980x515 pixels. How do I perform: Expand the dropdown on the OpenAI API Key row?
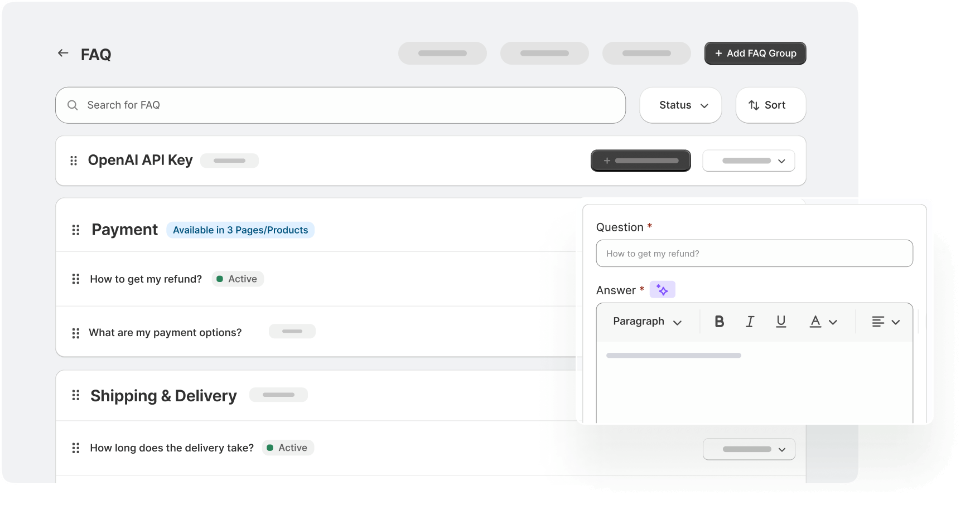(x=749, y=161)
